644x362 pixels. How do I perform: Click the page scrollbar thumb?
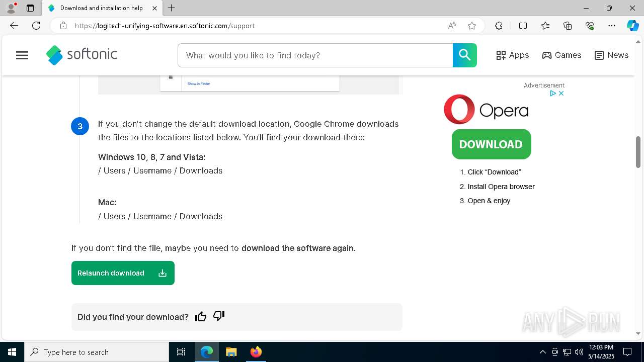click(x=638, y=152)
